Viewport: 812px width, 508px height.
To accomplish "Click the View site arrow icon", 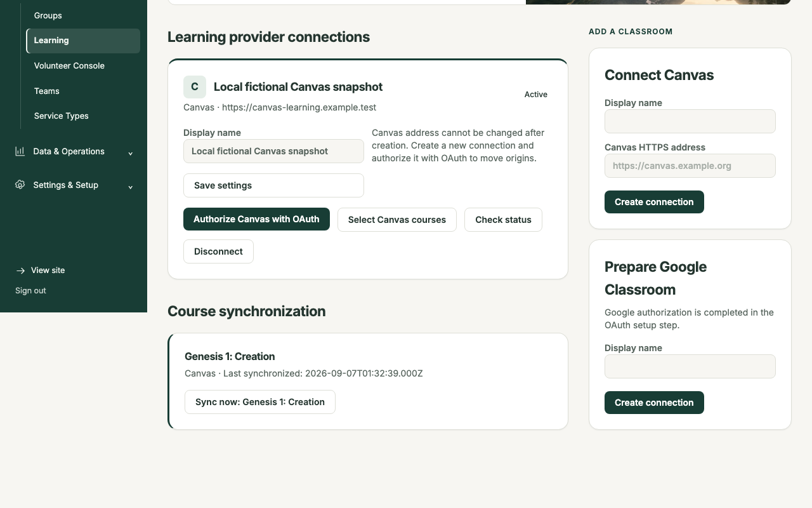I will [20, 271].
